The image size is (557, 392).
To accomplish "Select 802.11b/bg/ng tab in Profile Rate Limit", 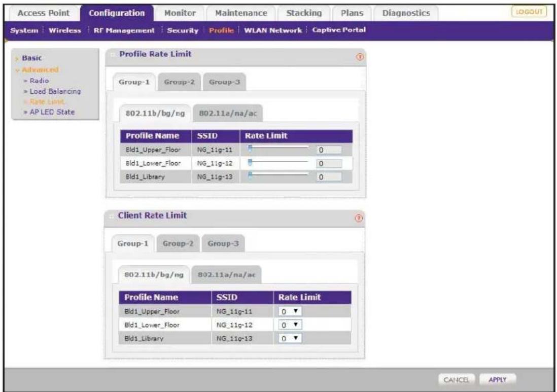I will [x=155, y=113].
